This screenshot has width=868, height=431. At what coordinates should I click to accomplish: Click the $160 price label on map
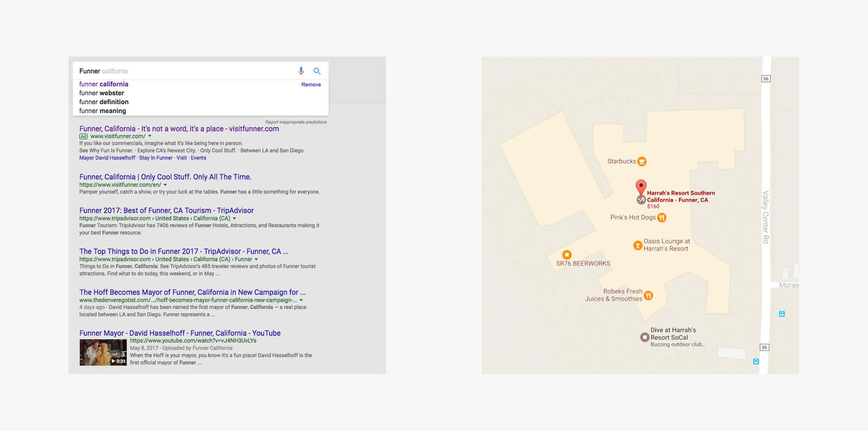[653, 206]
